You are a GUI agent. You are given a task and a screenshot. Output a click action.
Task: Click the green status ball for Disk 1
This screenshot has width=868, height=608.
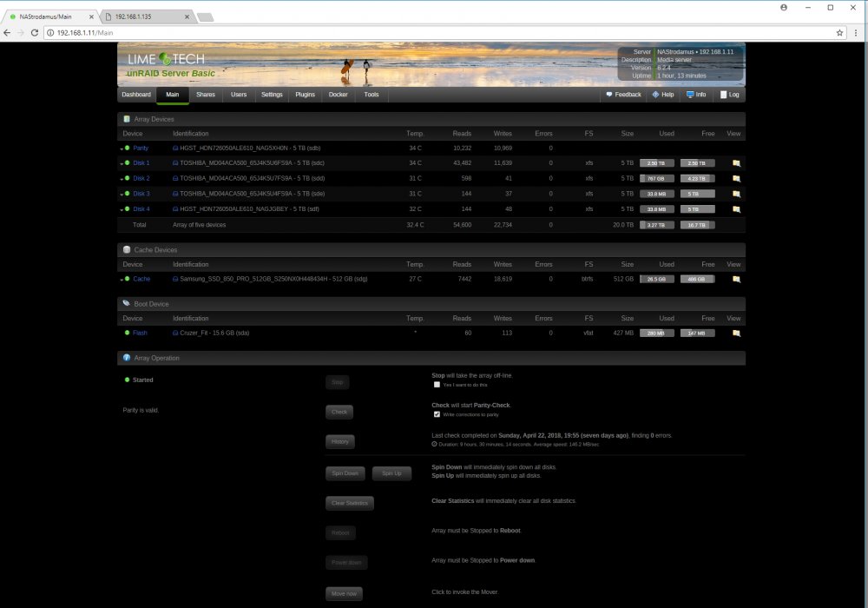[x=128, y=162]
